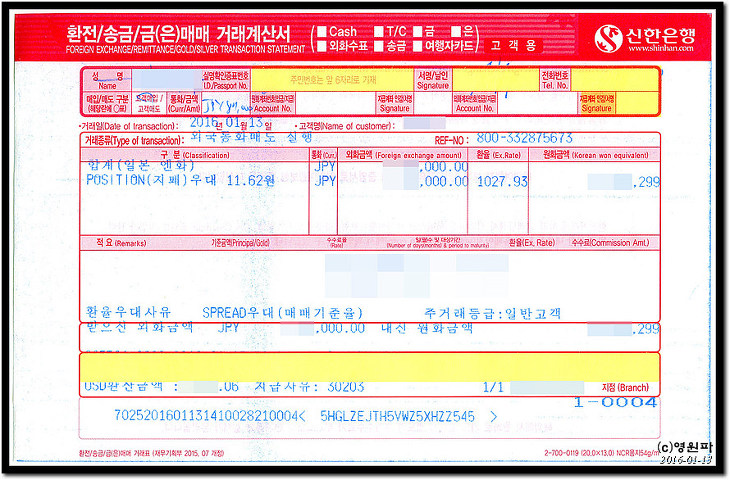Image resolution: width=730 pixels, height=480 pixels.
Task: Check the 외화수표 checkbox
Action: click(321, 46)
